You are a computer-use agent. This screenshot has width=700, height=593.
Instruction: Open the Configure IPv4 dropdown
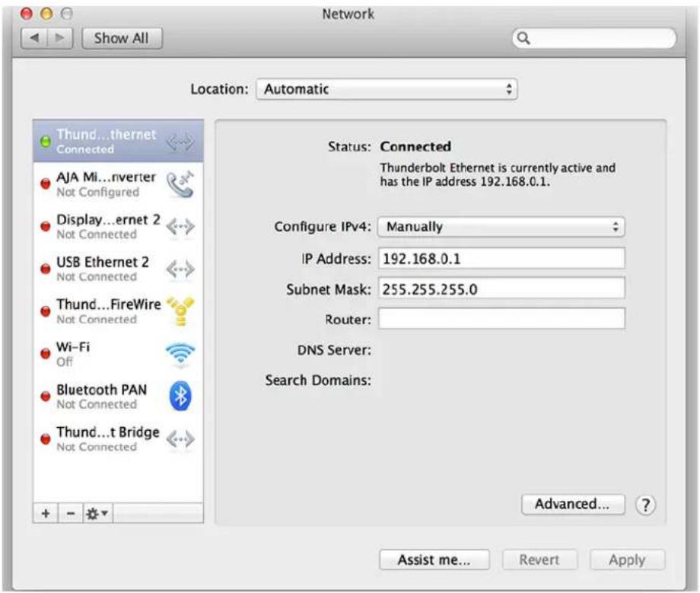tap(501, 226)
